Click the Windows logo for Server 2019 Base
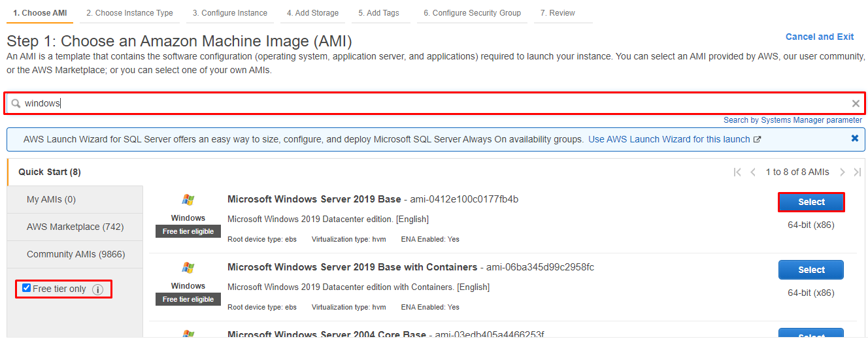Viewport: 868px width, 339px height. click(188, 200)
